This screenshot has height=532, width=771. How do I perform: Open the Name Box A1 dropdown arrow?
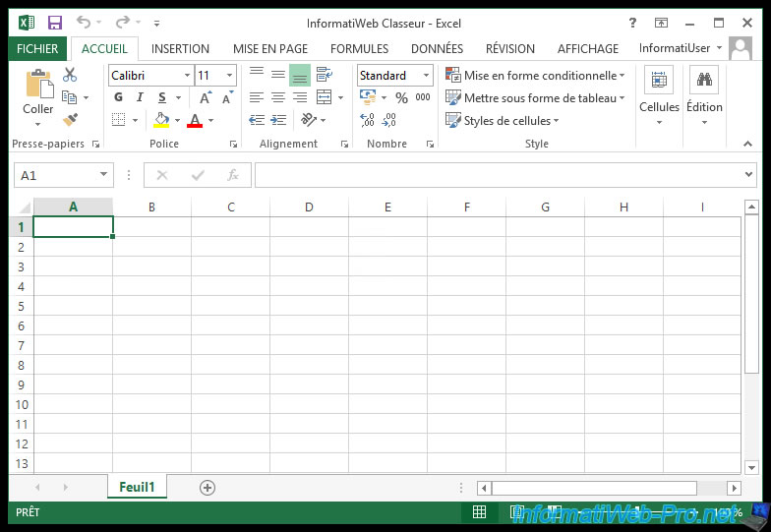104,174
